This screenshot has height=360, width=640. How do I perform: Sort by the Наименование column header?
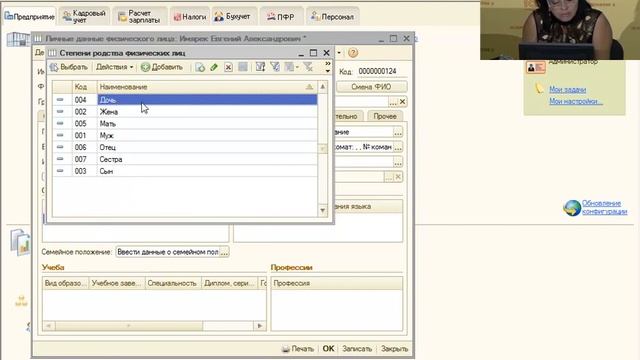point(207,87)
